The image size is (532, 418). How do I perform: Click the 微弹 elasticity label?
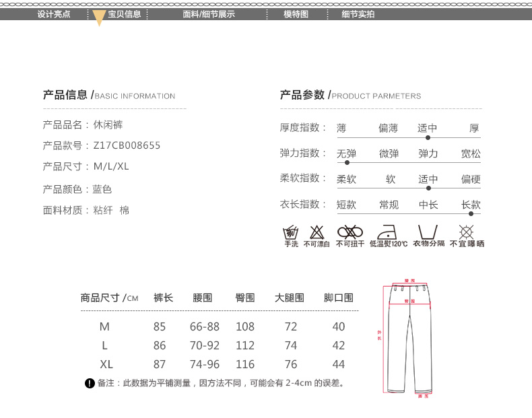(x=389, y=153)
